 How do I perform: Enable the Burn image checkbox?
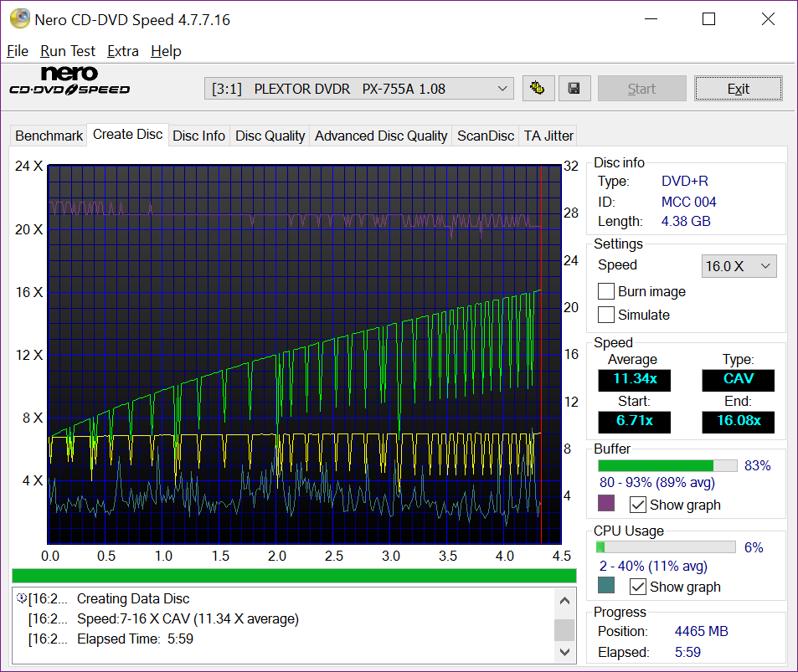click(606, 291)
